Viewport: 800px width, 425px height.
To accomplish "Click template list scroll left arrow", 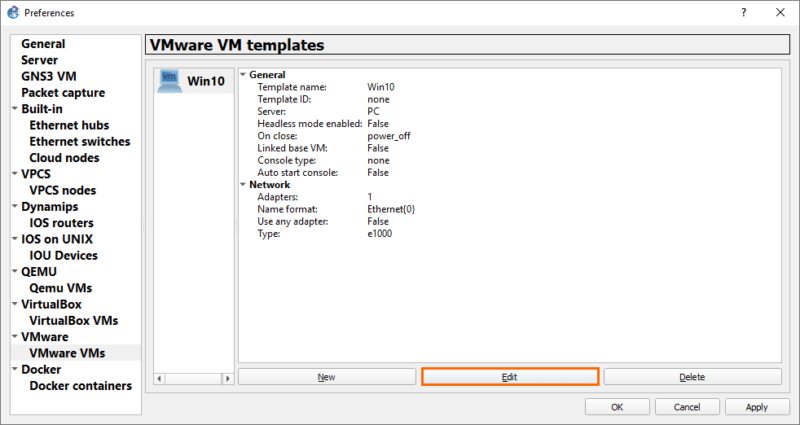I will point(160,379).
